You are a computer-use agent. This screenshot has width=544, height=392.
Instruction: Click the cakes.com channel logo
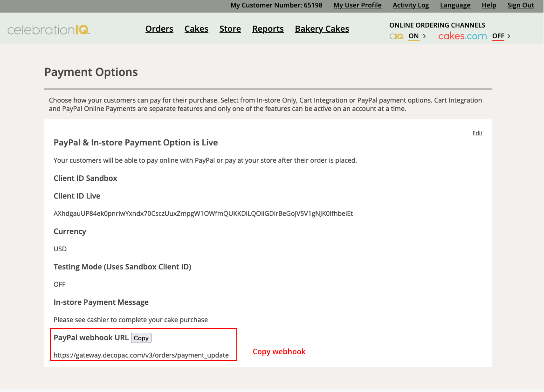[x=462, y=36]
